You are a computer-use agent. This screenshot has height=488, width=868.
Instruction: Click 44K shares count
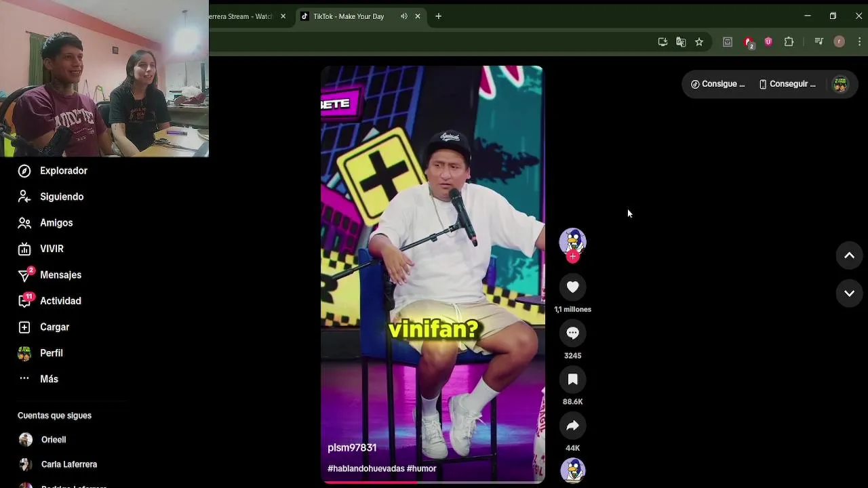tap(572, 448)
